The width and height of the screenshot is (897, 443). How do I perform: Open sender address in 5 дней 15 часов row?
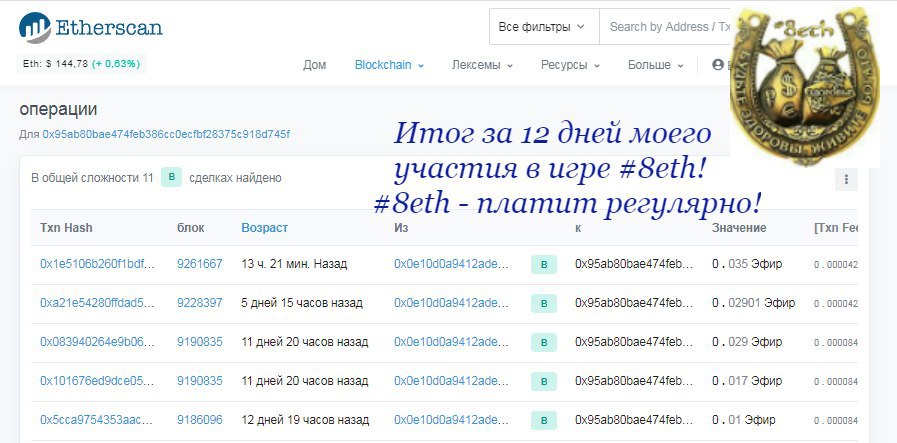(x=451, y=303)
